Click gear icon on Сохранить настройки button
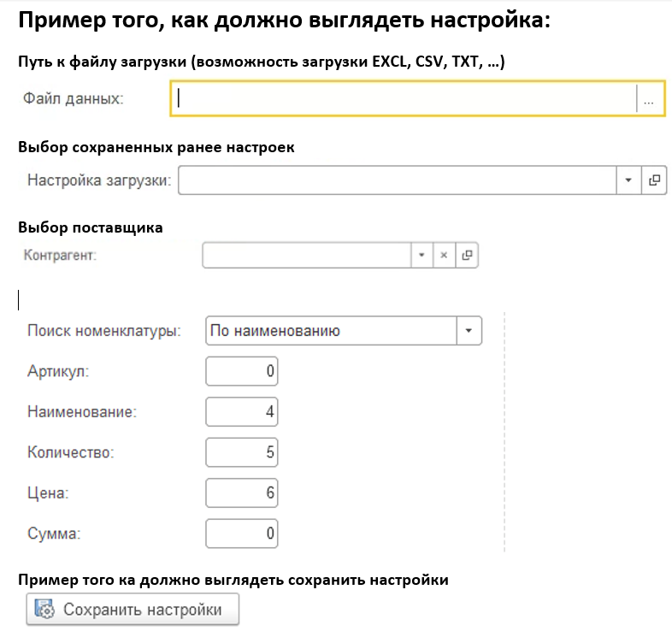Image resolution: width=672 pixels, height=637 pixels. tap(43, 610)
